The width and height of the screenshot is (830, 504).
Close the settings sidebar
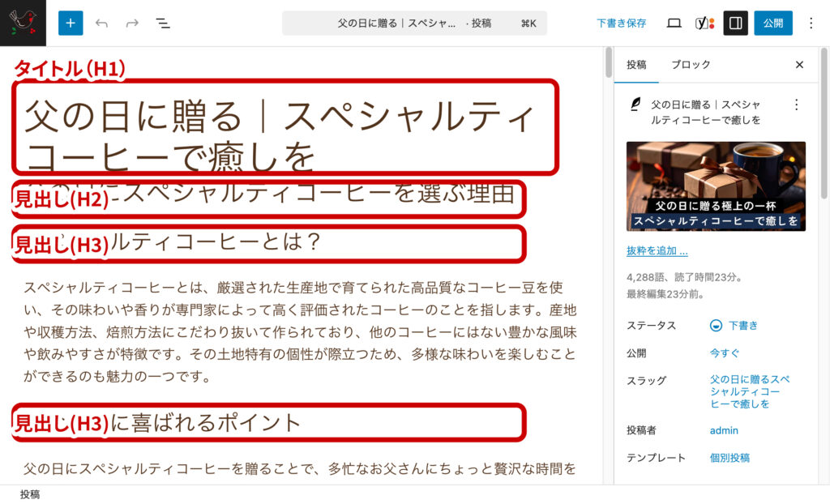pyautogui.click(x=799, y=65)
